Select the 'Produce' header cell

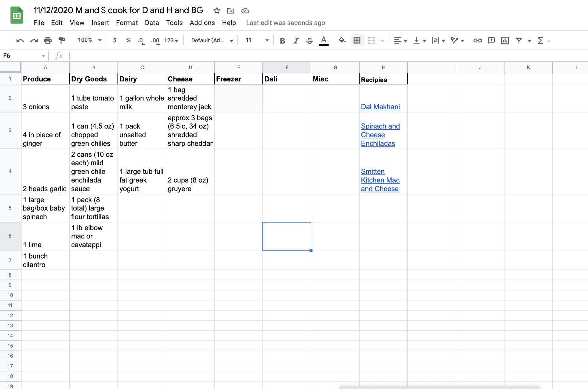pyautogui.click(x=45, y=79)
